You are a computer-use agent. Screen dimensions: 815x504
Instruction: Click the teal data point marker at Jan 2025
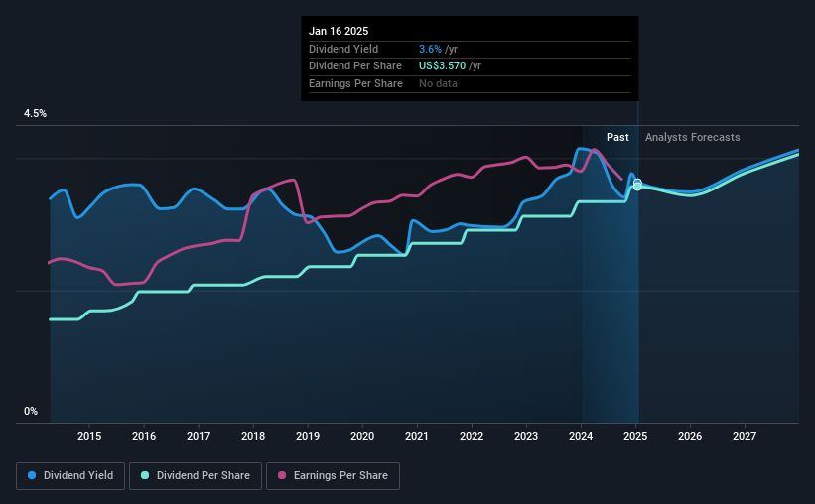pos(637,186)
